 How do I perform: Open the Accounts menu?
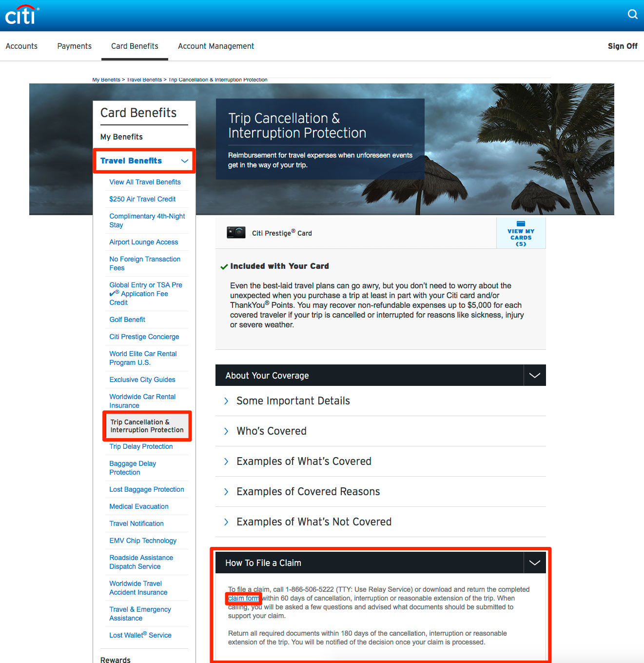[x=21, y=46]
